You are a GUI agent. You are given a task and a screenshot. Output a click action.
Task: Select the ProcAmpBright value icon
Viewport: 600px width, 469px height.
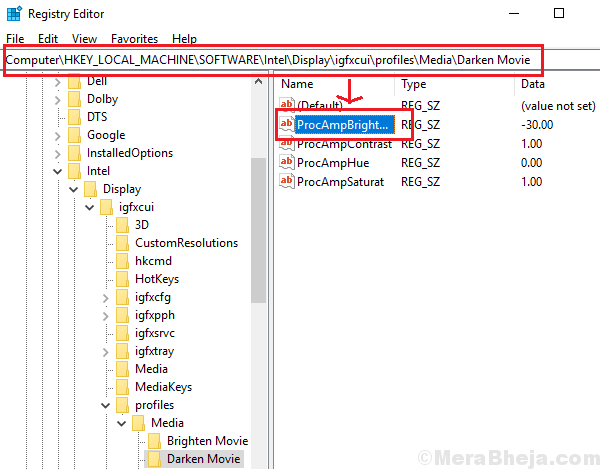(287, 124)
